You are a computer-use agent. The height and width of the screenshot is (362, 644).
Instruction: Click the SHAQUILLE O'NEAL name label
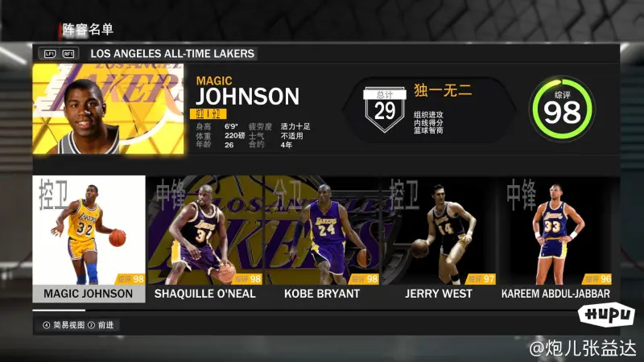point(205,294)
